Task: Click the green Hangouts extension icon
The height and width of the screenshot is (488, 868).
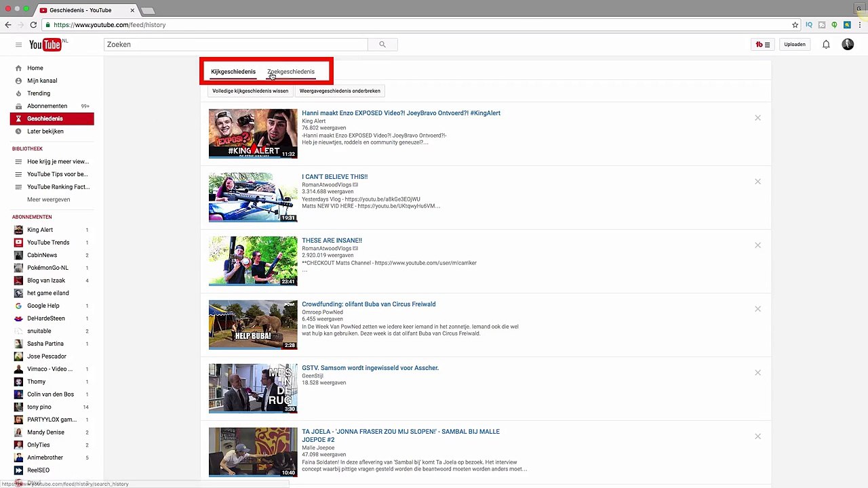Action: pyautogui.click(x=835, y=25)
